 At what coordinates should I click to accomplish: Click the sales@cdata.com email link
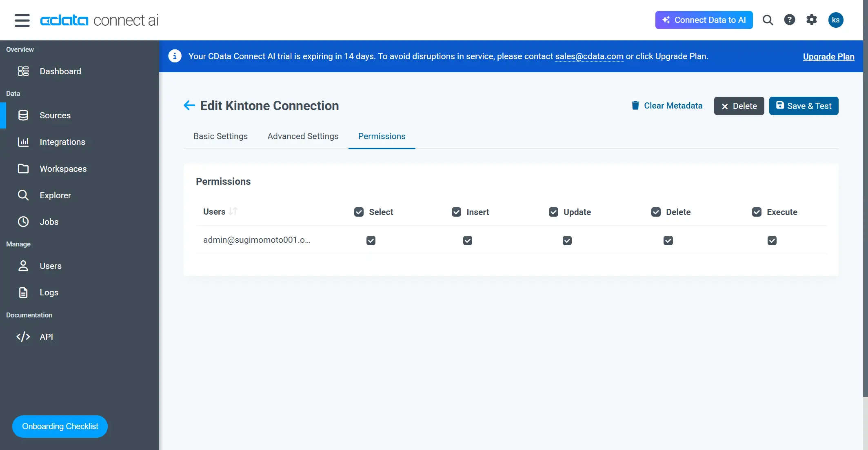[589, 56]
